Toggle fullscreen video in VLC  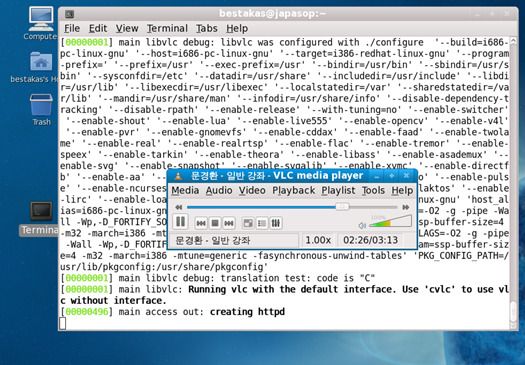(x=248, y=223)
